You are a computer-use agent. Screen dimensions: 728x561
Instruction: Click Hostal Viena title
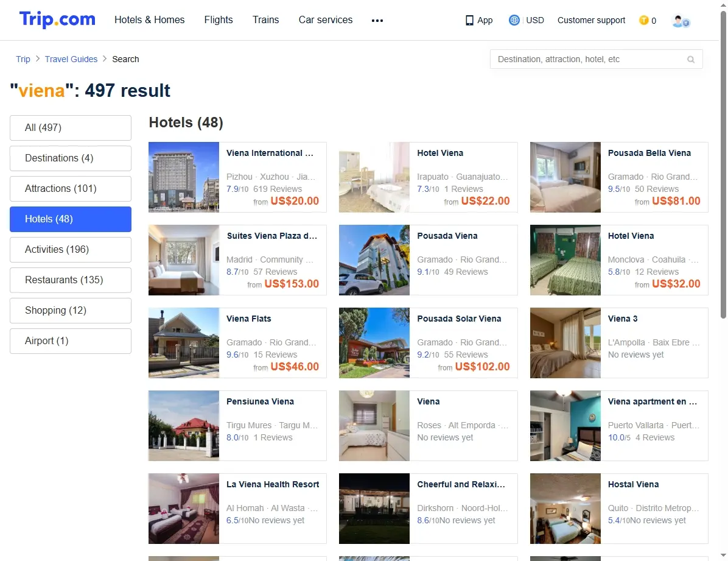coord(633,484)
